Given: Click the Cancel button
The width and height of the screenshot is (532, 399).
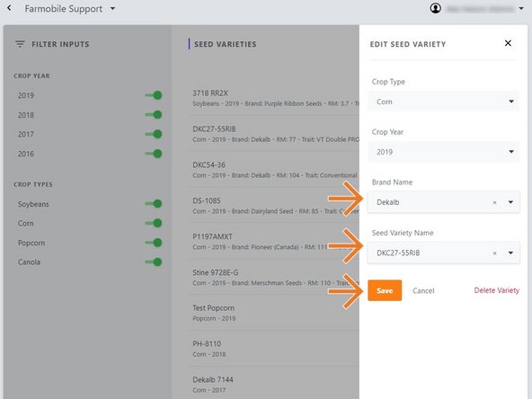Looking at the screenshot, I should coord(423,291).
